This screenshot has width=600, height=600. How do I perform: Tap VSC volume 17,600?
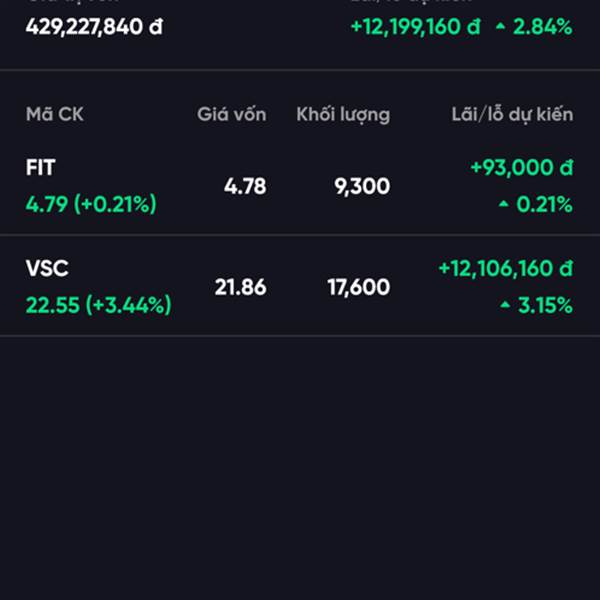coord(359,287)
